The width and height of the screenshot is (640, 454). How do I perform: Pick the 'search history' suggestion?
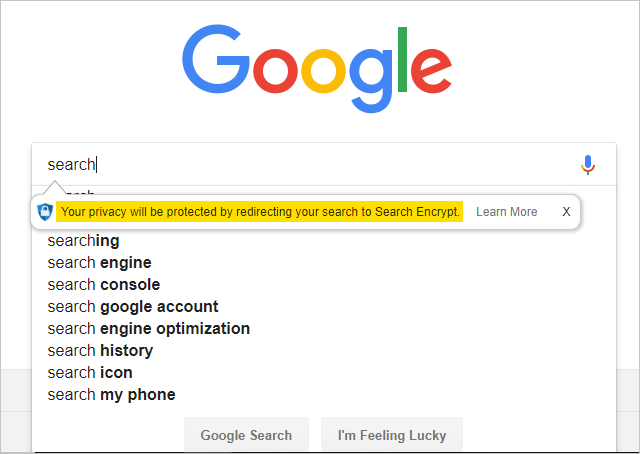(x=100, y=351)
